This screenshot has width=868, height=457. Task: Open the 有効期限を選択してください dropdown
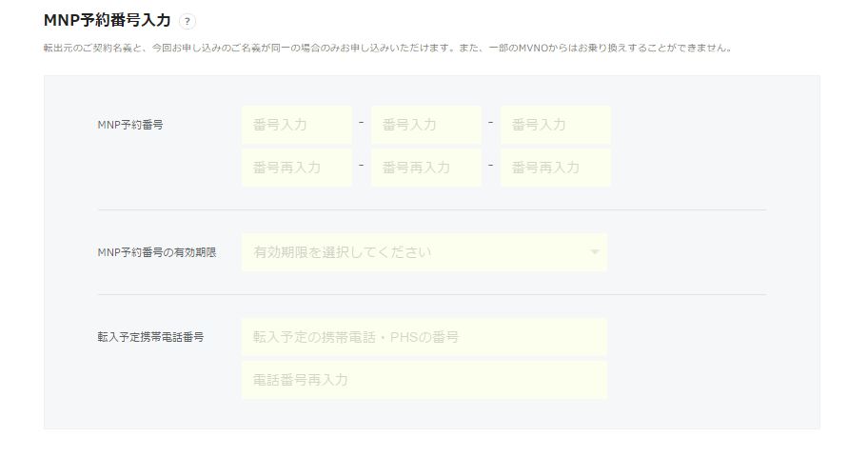[424, 252]
